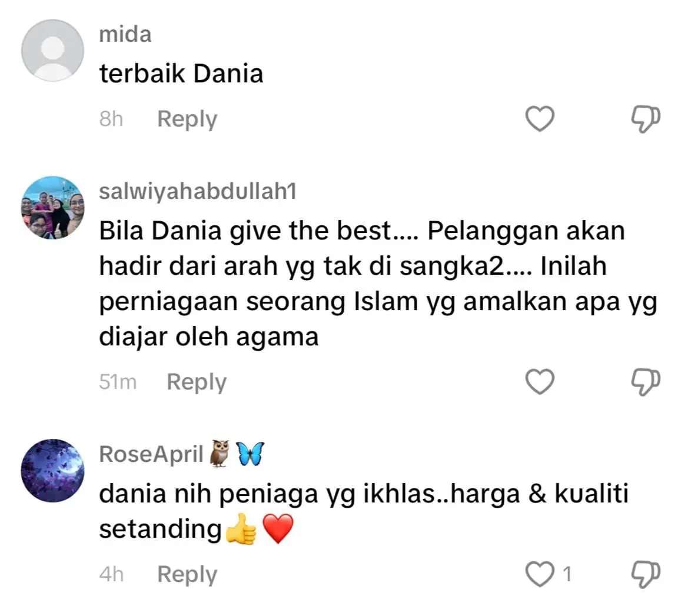688x616 pixels.
Task: Select the "Bila Dania give the best" comment
Action: (x=378, y=284)
